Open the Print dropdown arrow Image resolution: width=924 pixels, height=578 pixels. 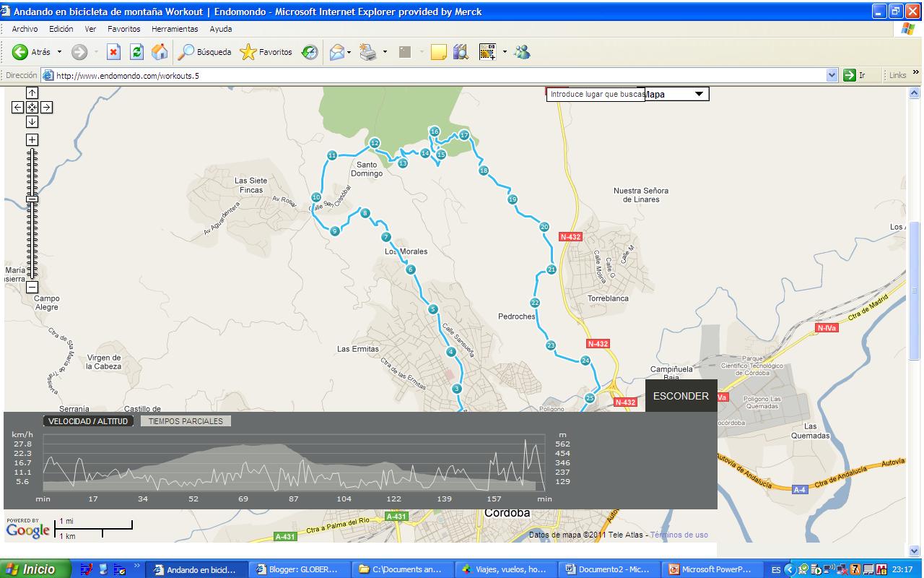(x=385, y=52)
